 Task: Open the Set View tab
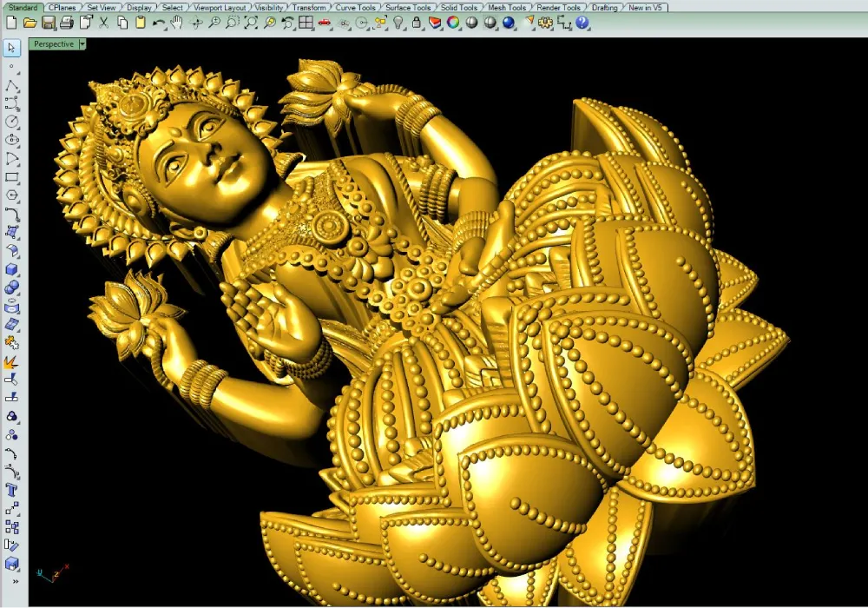click(x=102, y=7)
